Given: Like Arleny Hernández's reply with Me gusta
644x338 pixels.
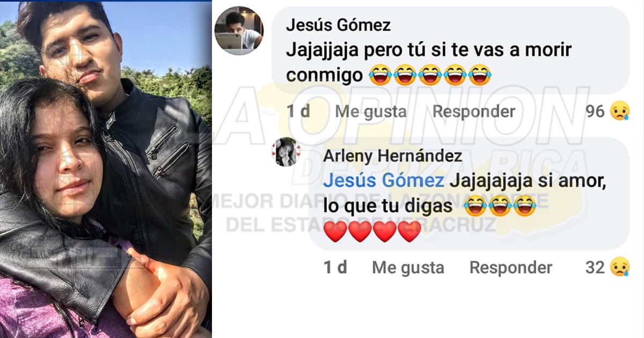Looking at the screenshot, I should pos(408,267).
